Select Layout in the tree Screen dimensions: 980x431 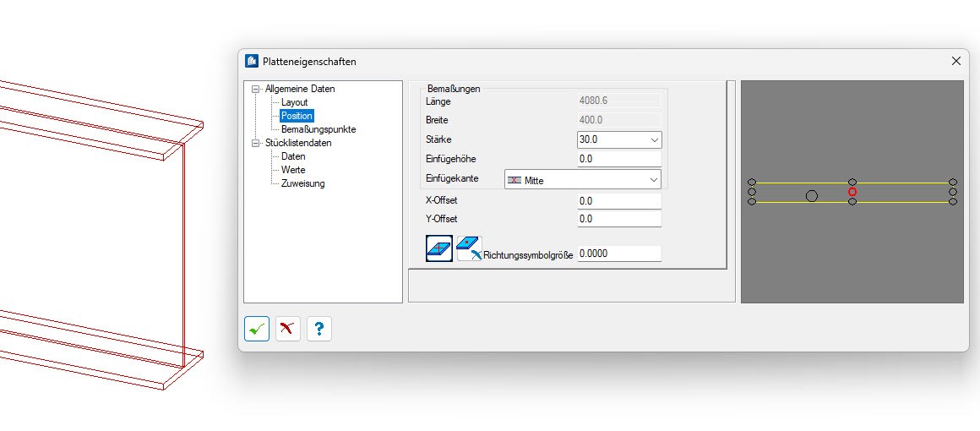coord(294,102)
